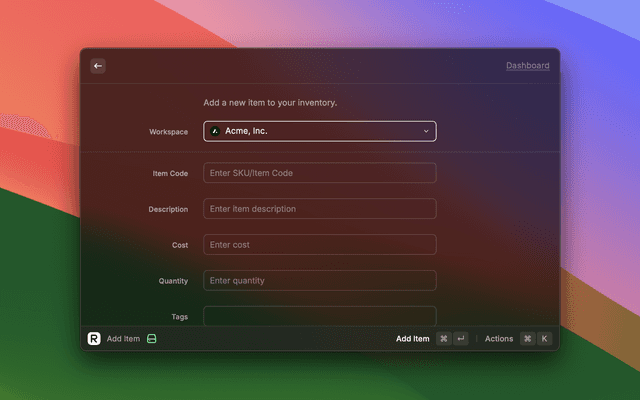
Task: Click the K key icon in footer
Action: [544, 339]
